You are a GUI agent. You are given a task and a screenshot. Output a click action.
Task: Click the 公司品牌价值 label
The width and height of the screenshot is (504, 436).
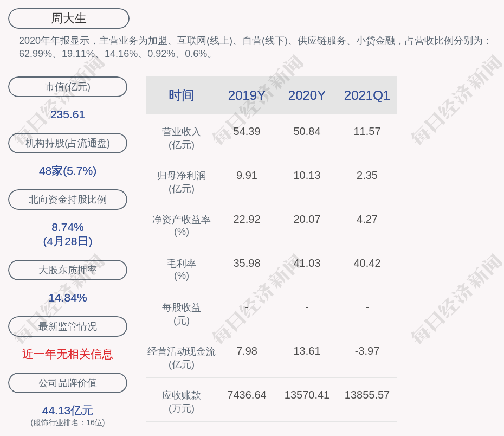68,383
